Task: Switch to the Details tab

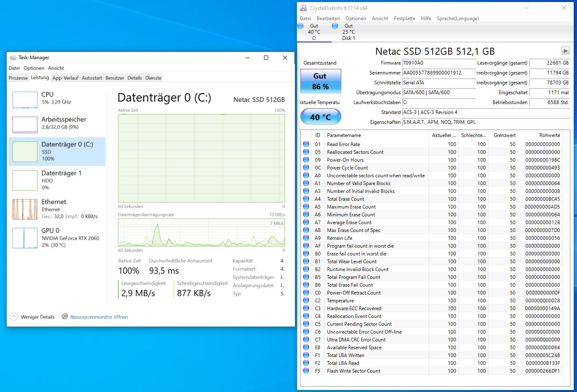Action: [135, 78]
